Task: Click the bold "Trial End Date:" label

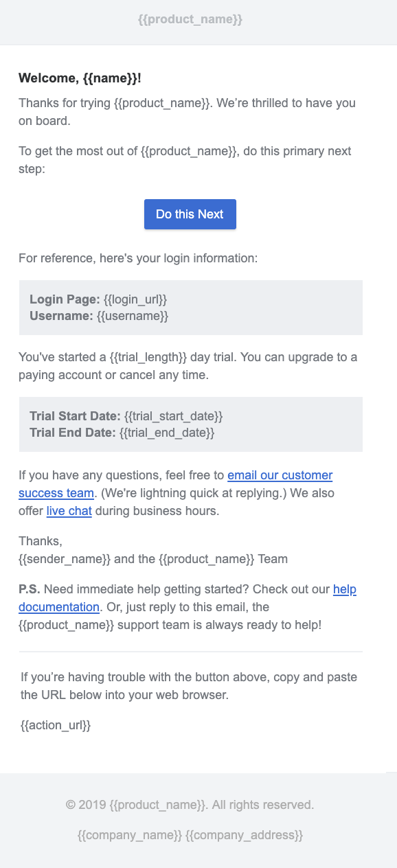Action: (x=73, y=433)
